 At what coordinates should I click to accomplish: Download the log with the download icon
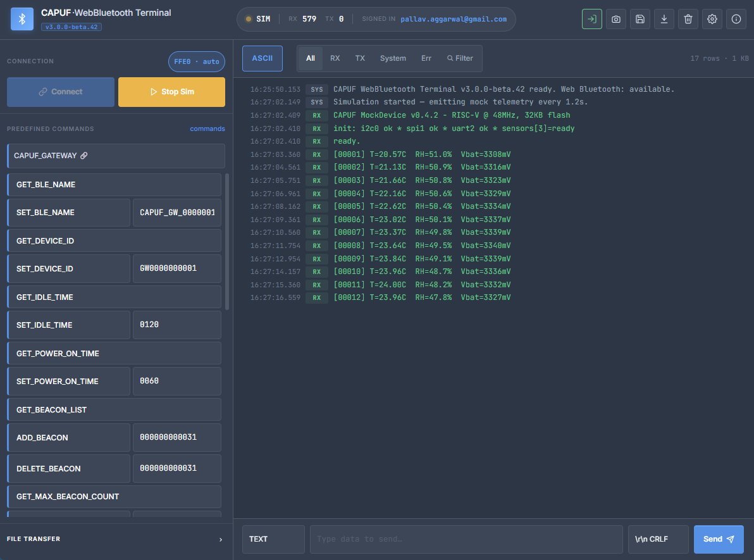click(664, 19)
